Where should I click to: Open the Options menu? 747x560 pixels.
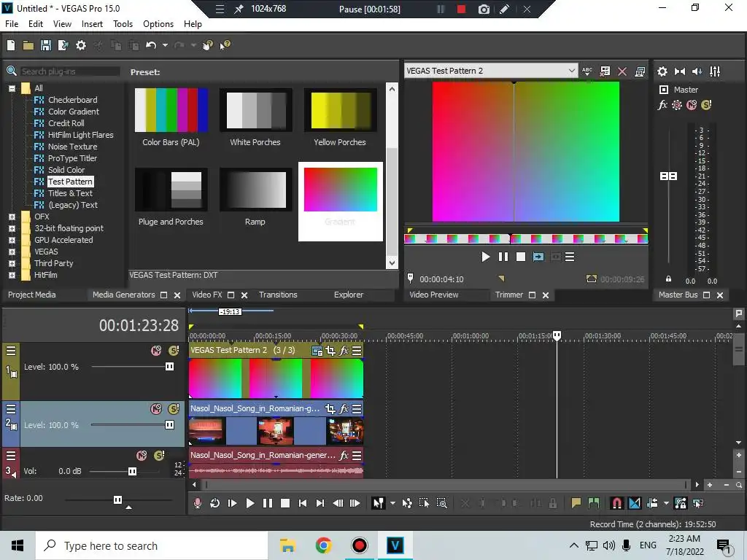pyautogui.click(x=158, y=24)
